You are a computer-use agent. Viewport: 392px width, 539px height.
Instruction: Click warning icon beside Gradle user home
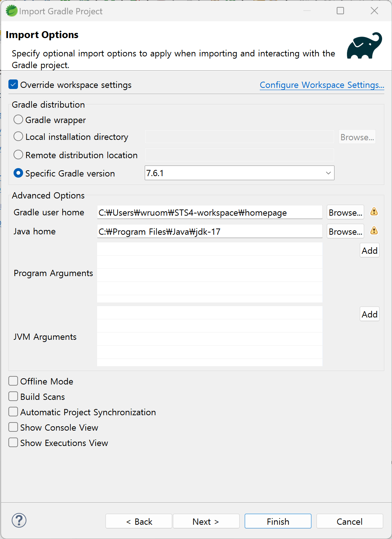coord(374,212)
